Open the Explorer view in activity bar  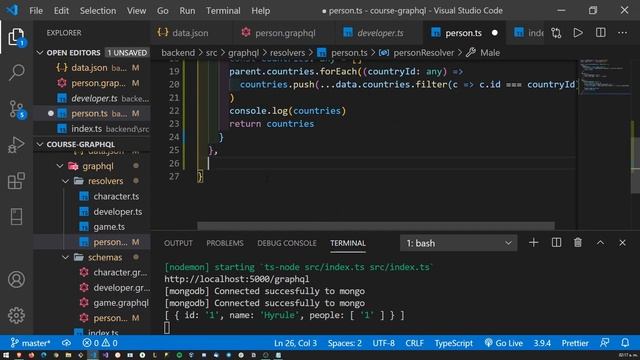[x=16, y=37]
